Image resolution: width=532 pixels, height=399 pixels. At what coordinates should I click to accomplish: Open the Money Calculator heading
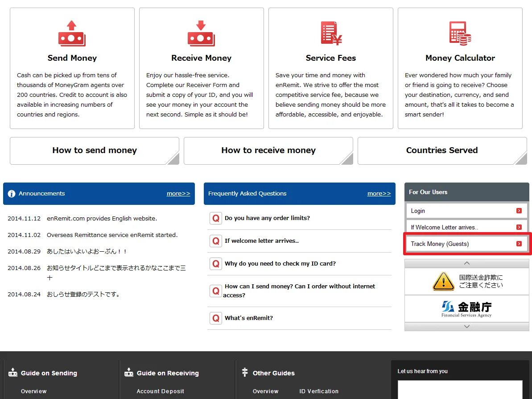pyautogui.click(x=460, y=58)
